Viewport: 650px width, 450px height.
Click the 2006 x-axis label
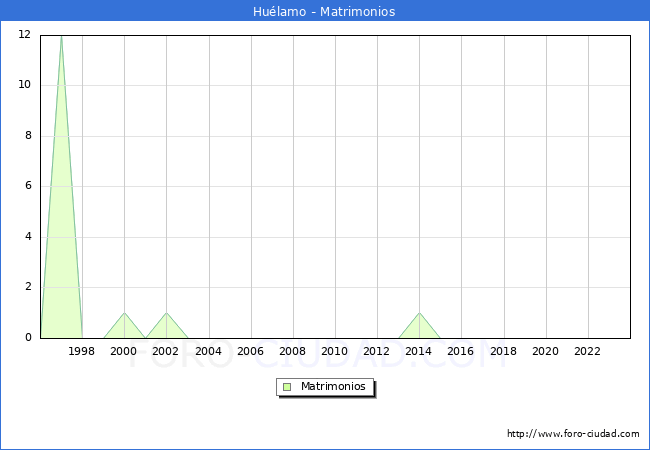point(250,352)
